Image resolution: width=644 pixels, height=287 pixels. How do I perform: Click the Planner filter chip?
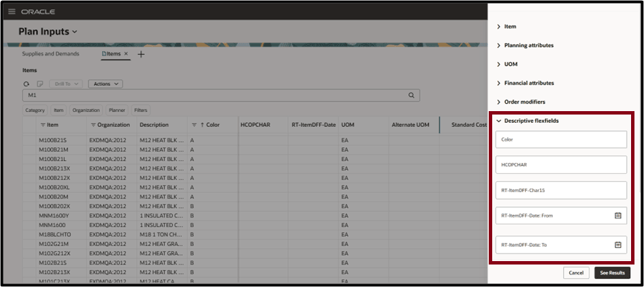click(x=117, y=110)
